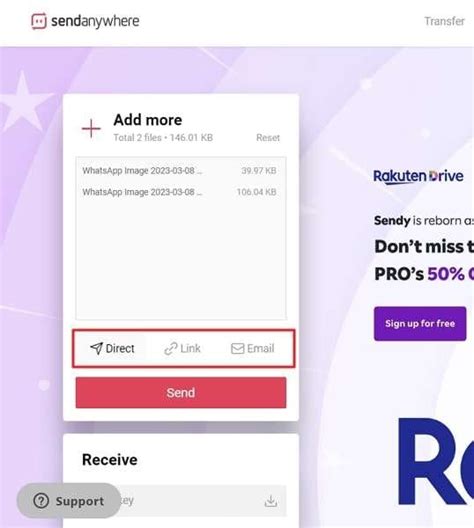The width and height of the screenshot is (474, 528).
Task: Reset the selected files list
Action: [268, 138]
